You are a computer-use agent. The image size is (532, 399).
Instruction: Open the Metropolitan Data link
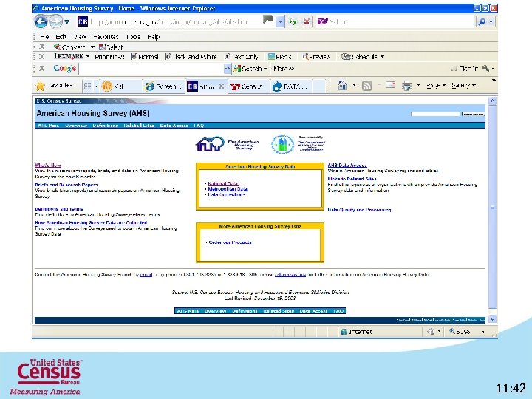click(228, 189)
